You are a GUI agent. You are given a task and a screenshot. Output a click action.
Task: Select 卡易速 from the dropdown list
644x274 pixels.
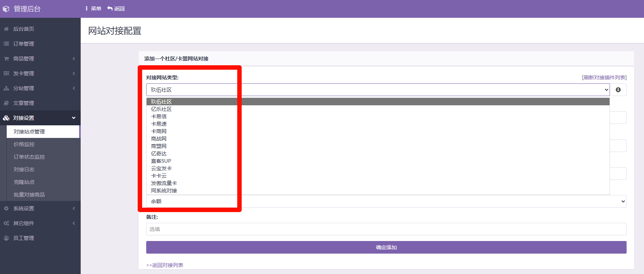(378, 124)
